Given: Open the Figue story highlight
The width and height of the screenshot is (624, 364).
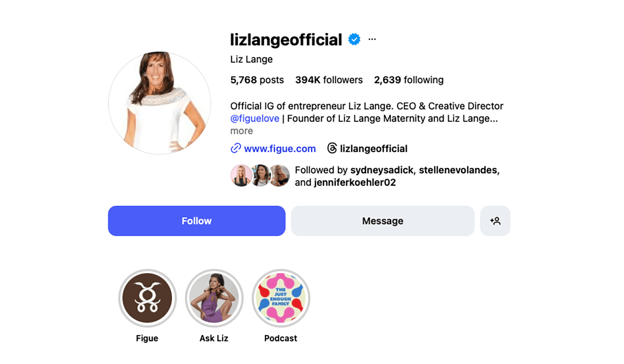Looking at the screenshot, I should pos(147,298).
